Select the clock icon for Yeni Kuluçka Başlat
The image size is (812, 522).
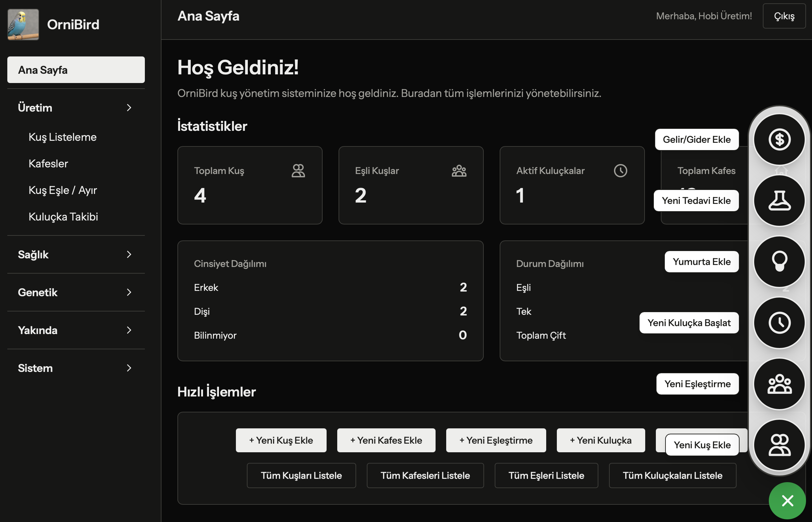pos(779,322)
